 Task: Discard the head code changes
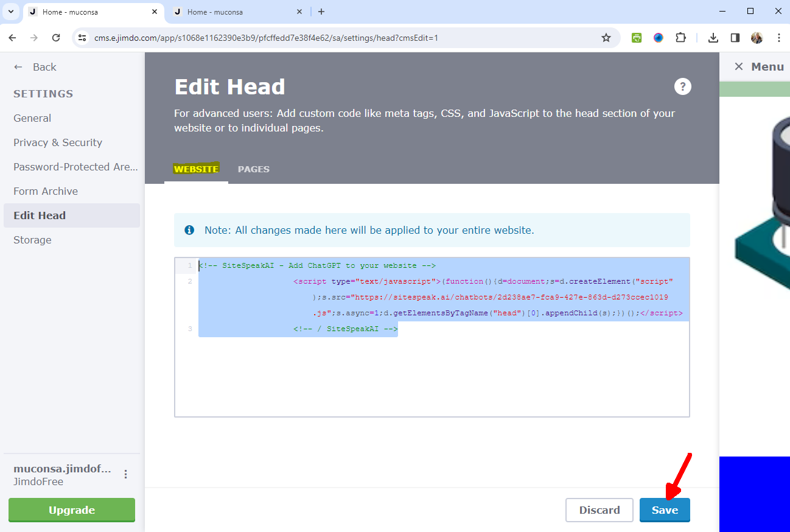pyautogui.click(x=599, y=510)
